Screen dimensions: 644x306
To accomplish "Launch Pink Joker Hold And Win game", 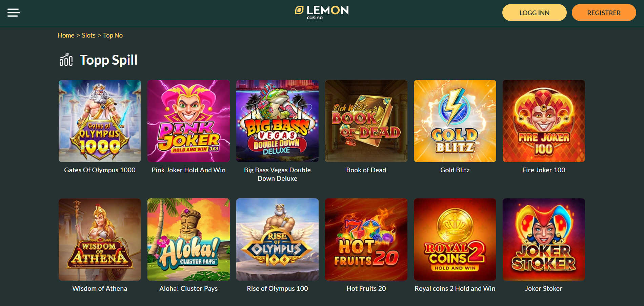I will pos(188,121).
